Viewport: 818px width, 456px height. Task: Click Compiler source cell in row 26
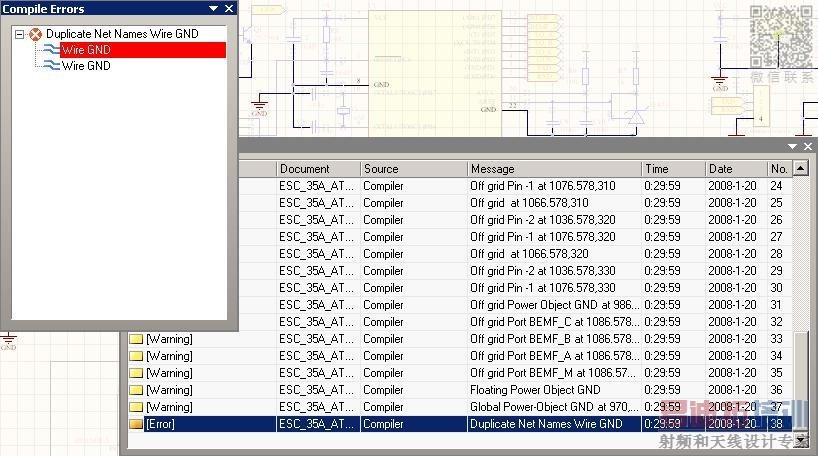click(383, 220)
